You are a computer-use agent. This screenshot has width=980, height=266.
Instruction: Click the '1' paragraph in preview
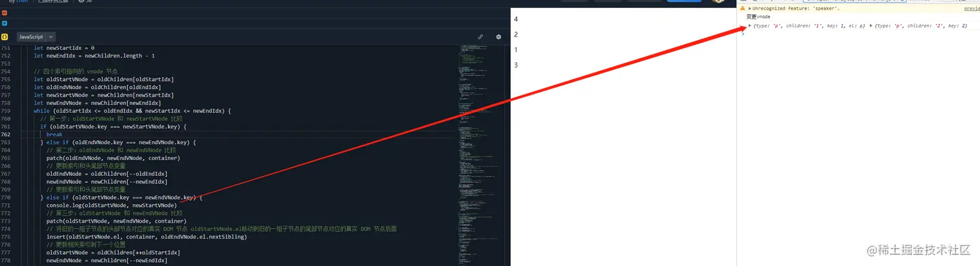pos(516,50)
